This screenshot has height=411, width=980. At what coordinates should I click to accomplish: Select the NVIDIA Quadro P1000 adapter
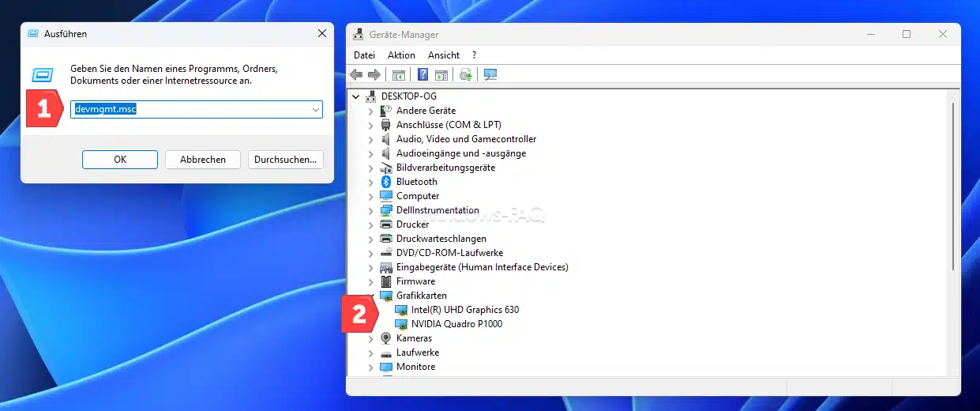(456, 324)
